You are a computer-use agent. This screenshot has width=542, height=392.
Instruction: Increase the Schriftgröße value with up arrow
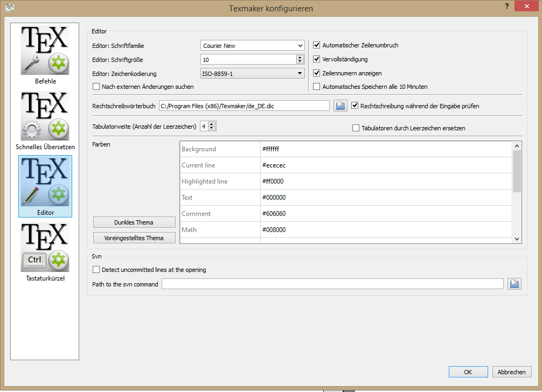coord(300,57)
